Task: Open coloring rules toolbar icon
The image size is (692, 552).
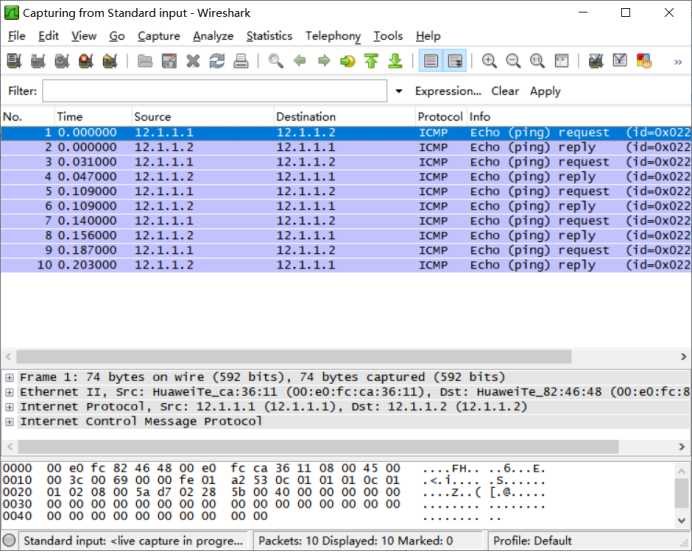Action: (x=644, y=61)
